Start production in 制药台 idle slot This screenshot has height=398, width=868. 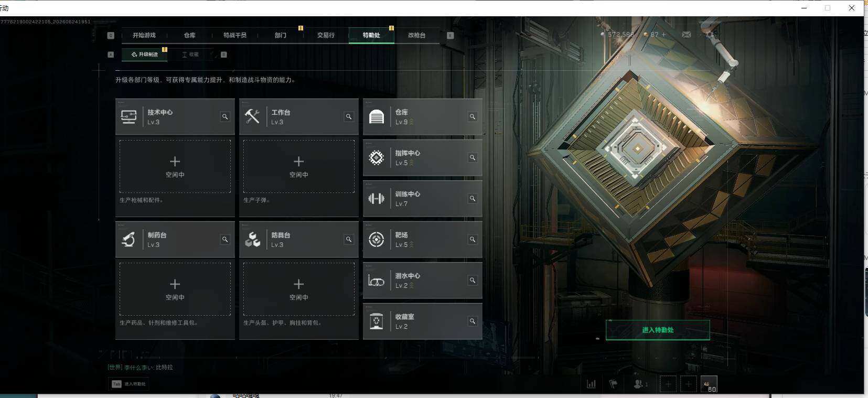click(x=175, y=289)
